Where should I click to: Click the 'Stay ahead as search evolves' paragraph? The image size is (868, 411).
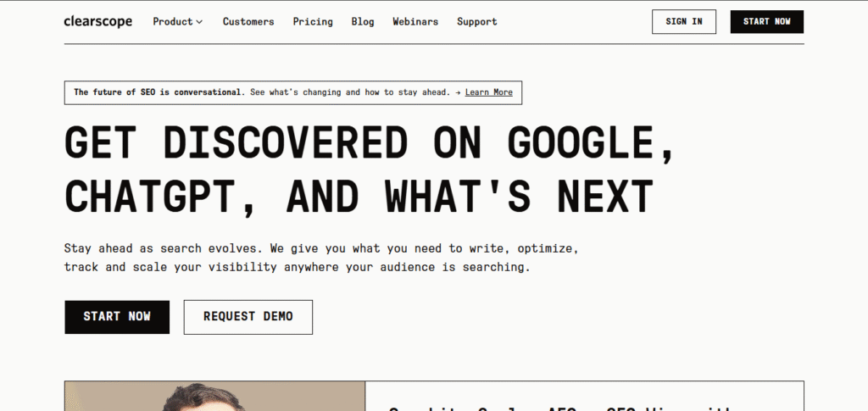point(320,258)
